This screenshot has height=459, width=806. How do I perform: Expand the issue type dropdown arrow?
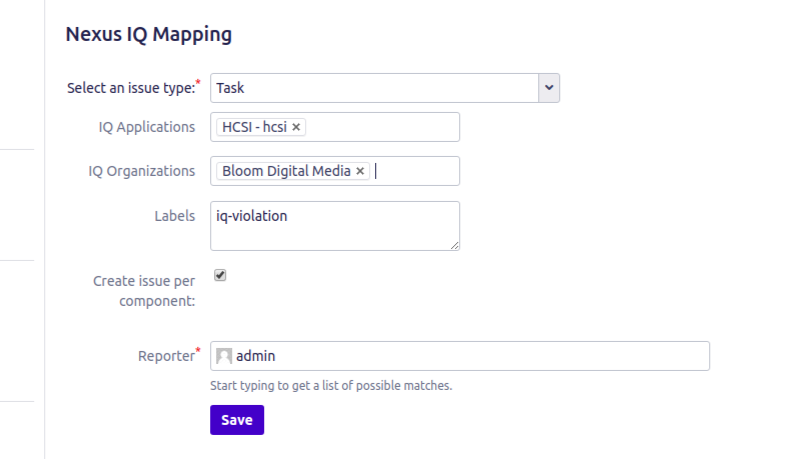(548, 88)
